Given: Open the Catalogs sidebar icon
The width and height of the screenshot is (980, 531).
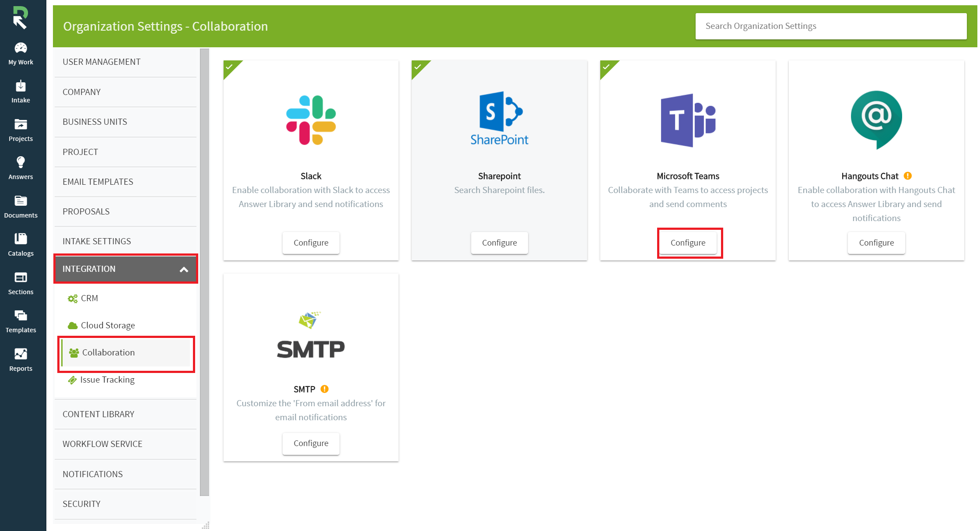Looking at the screenshot, I should (21, 239).
